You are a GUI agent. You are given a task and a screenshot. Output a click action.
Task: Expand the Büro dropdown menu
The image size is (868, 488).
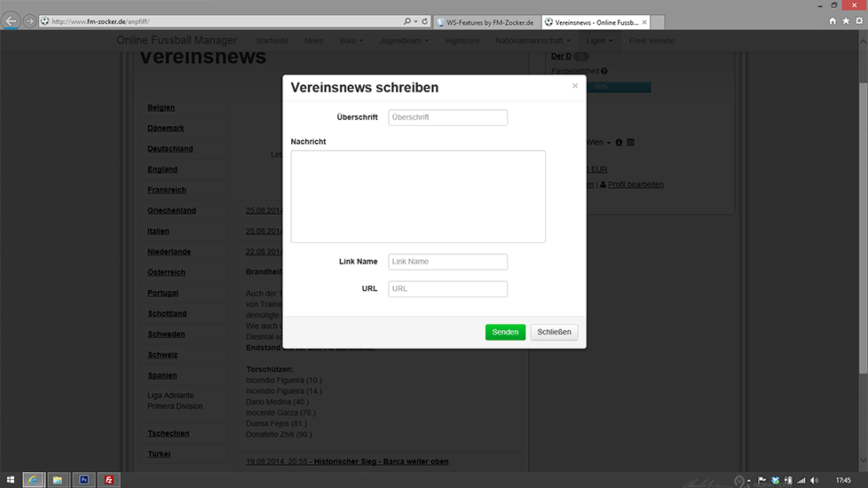click(351, 41)
